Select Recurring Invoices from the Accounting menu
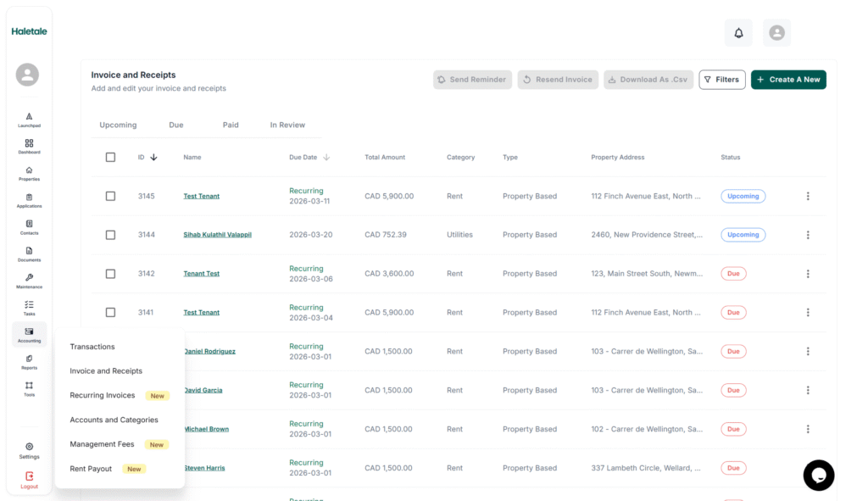868x501 pixels. tap(103, 395)
